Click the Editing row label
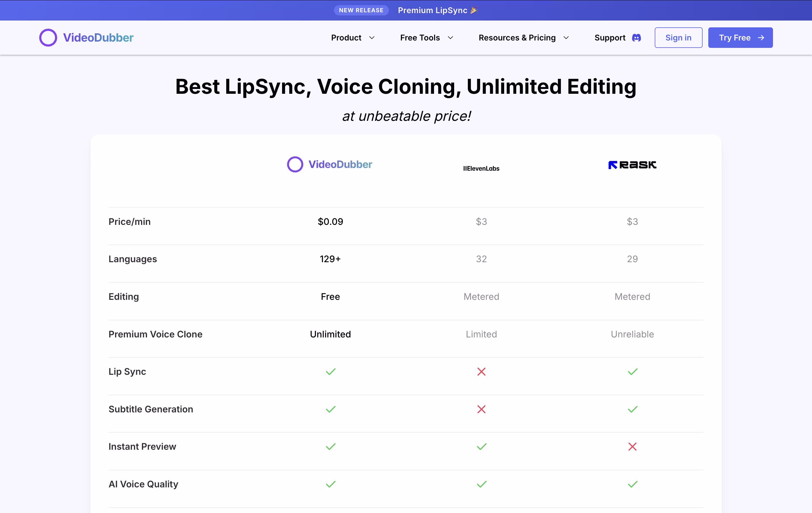This screenshot has height=513, width=812. [123, 296]
